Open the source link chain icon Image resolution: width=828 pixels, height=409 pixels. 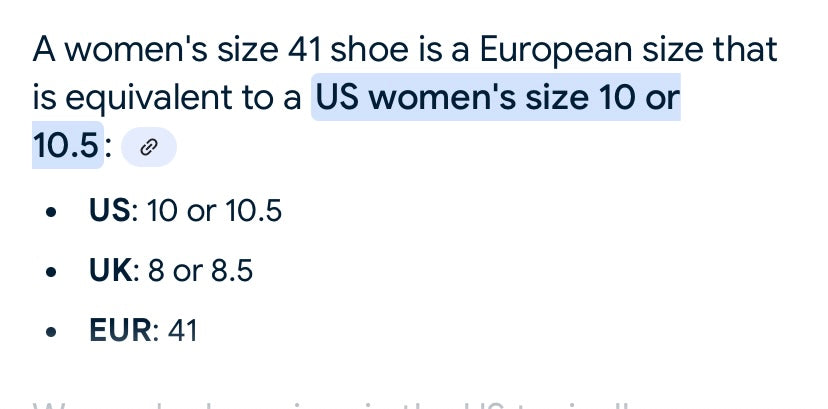(149, 147)
